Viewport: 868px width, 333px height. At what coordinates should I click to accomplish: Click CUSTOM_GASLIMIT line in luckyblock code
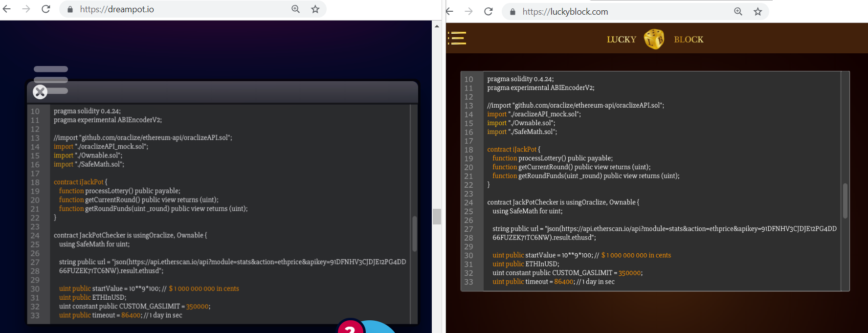coord(568,272)
